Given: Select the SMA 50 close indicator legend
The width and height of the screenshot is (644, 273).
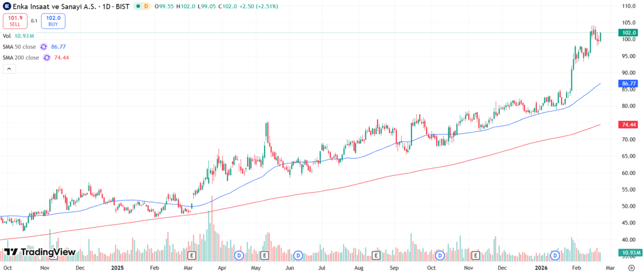Looking at the screenshot, I should pyautogui.click(x=19, y=46).
